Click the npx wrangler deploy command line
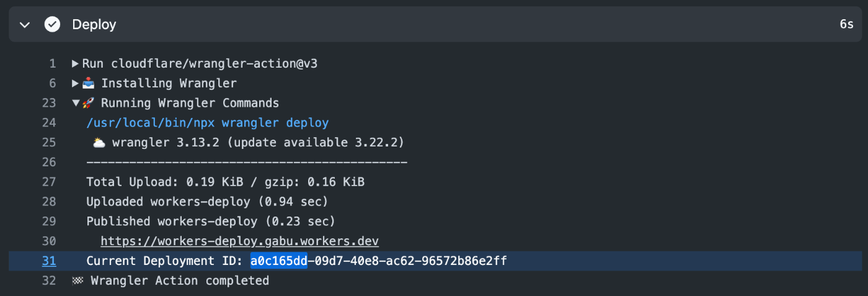Viewport: 868px width, 296px height. click(x=208, y=123)
